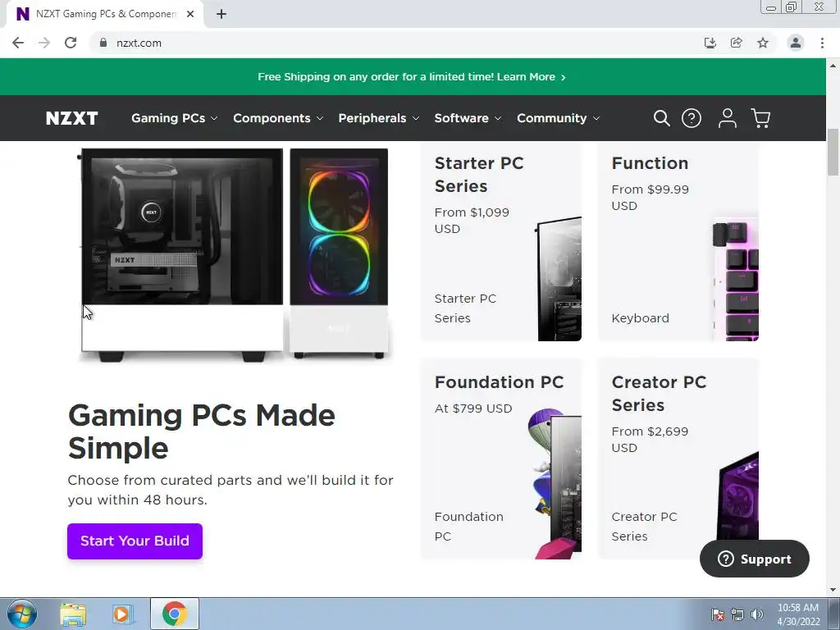The image size is (840, 630).
Task: Reload the page with the refresh icon
Action: tap(71, 43)
